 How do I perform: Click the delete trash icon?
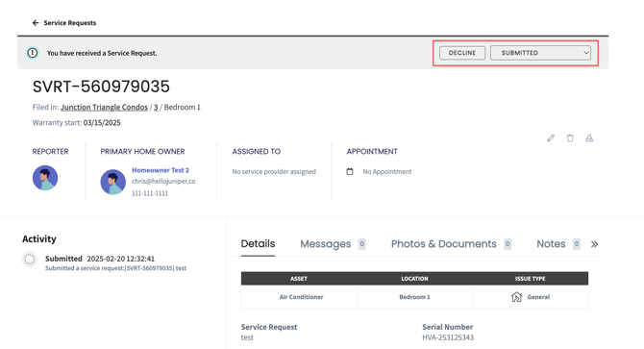(x=570, y=137)
